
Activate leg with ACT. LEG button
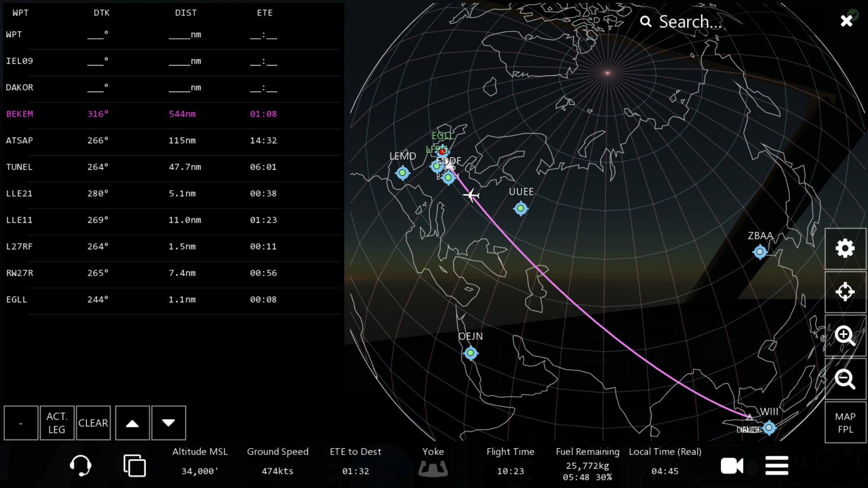[x=57, y=423]
